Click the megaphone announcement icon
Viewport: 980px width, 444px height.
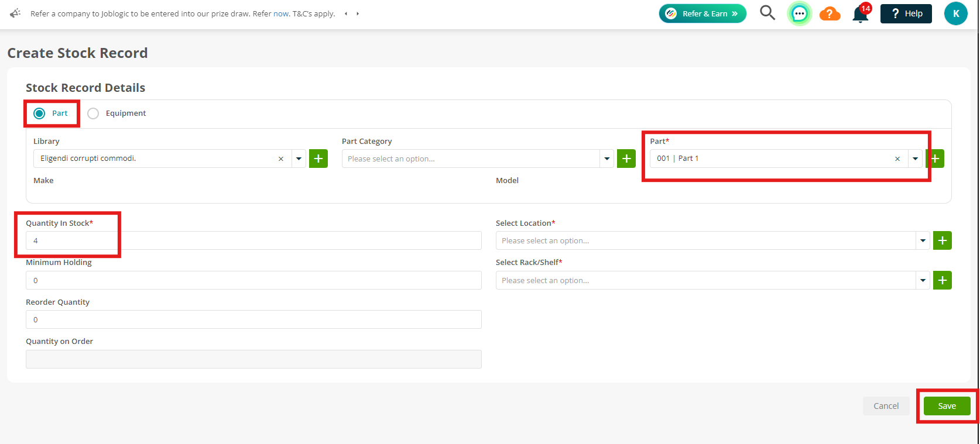point(16,13)
